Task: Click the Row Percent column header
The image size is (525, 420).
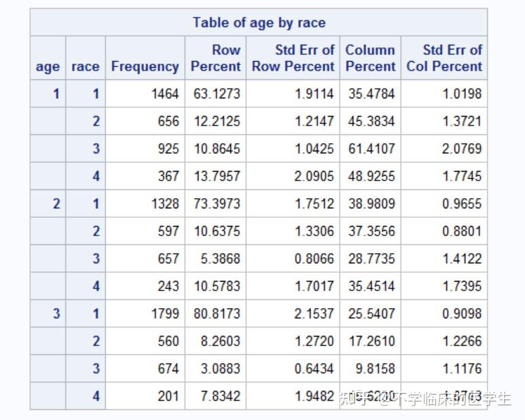Action: point(215,58)
